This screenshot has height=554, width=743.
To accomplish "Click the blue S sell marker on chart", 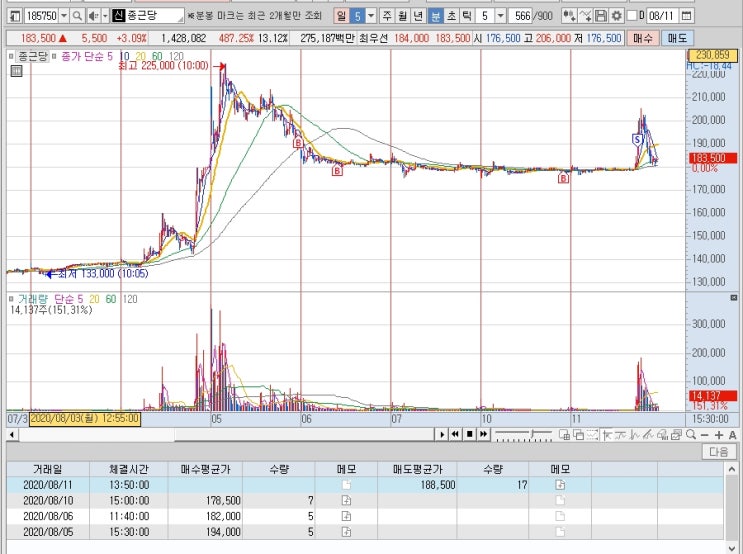I will pos(637,140).
